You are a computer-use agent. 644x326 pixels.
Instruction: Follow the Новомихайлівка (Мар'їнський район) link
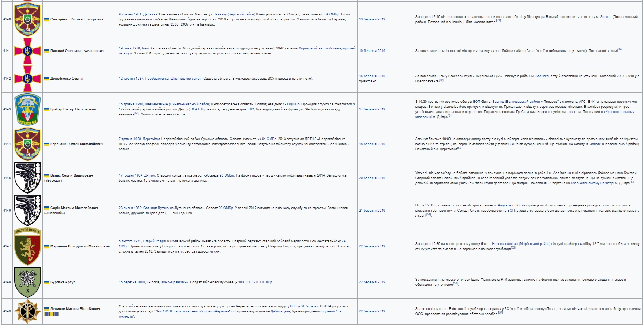coord(521,244)
